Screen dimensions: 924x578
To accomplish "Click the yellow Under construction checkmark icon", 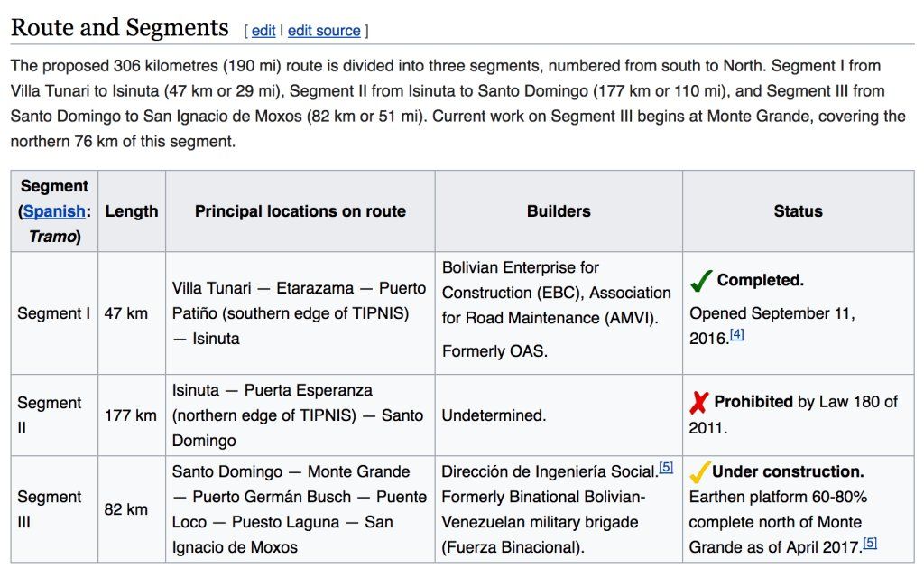I will 700,472.
